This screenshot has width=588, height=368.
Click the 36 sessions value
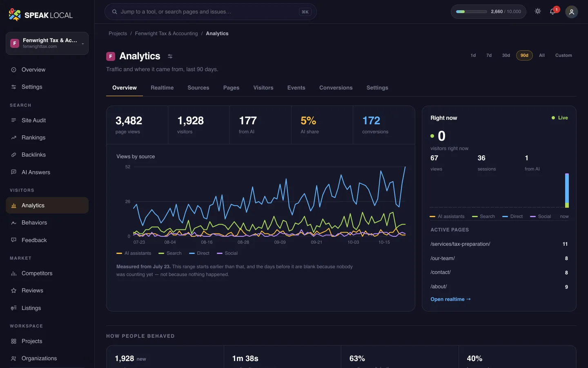(x=481, y=158)
